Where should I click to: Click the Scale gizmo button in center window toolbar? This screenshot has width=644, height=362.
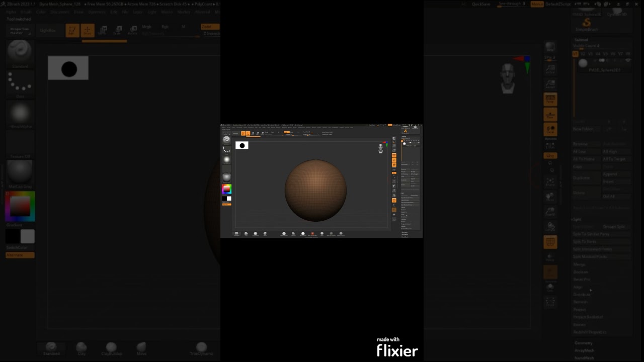[258, 133]
